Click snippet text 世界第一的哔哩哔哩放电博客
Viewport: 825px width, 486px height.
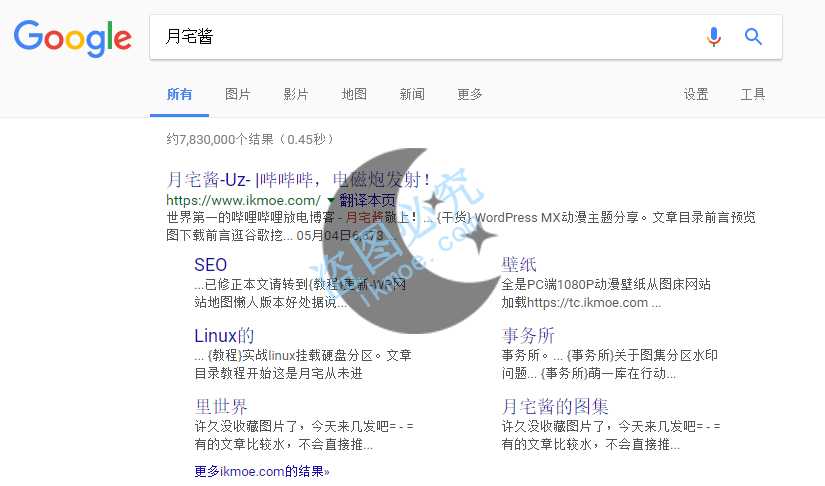tap(250, 217)
